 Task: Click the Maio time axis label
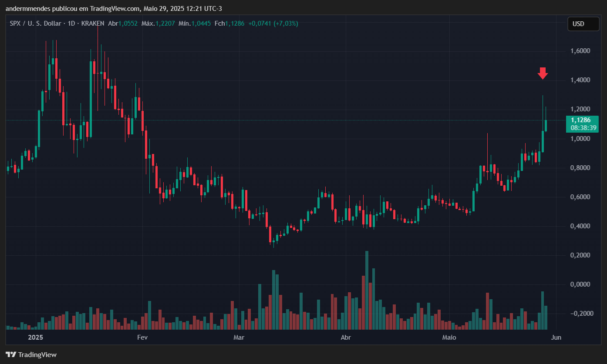point(449,337)
